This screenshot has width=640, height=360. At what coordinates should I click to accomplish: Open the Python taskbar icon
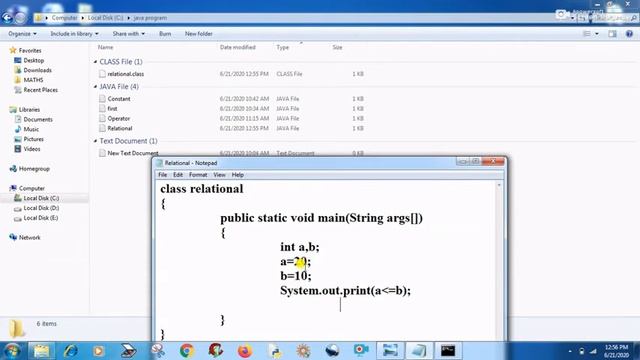275,351
